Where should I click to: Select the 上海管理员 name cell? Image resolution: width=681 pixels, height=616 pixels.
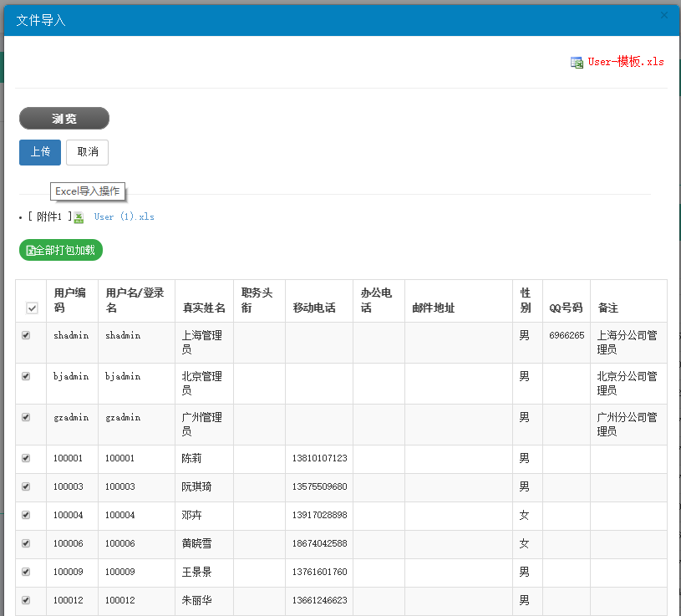click(202, 343)
